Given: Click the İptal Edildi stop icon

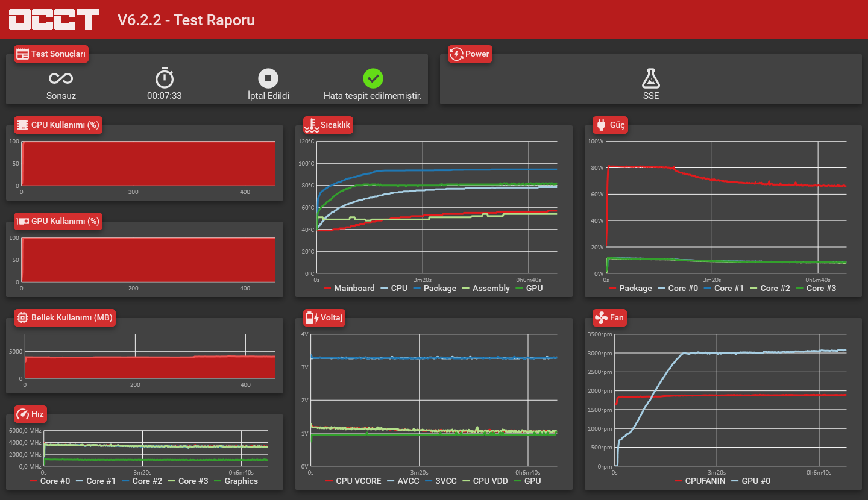Looking at the screenshot, I should click(268, 78).
